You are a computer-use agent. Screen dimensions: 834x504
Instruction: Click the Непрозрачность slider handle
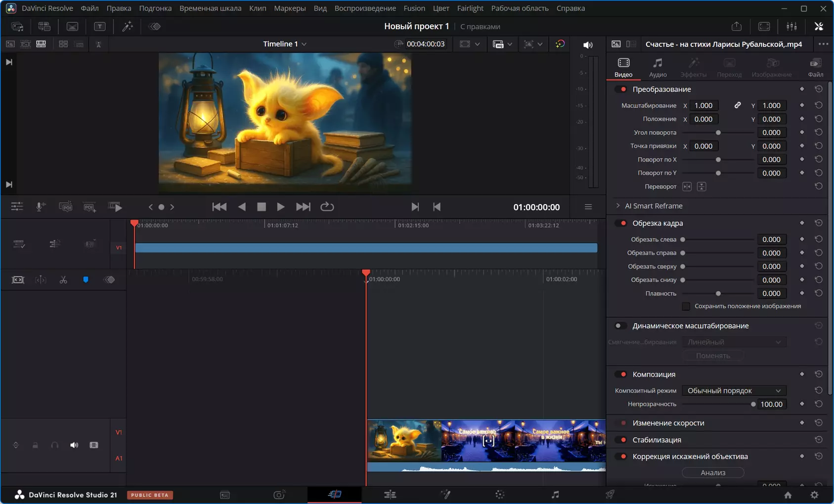[753, 404]
